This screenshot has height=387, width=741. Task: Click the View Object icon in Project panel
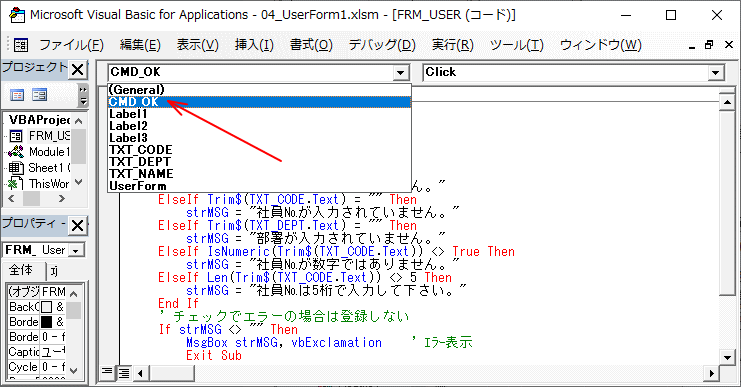coord(39,95)
